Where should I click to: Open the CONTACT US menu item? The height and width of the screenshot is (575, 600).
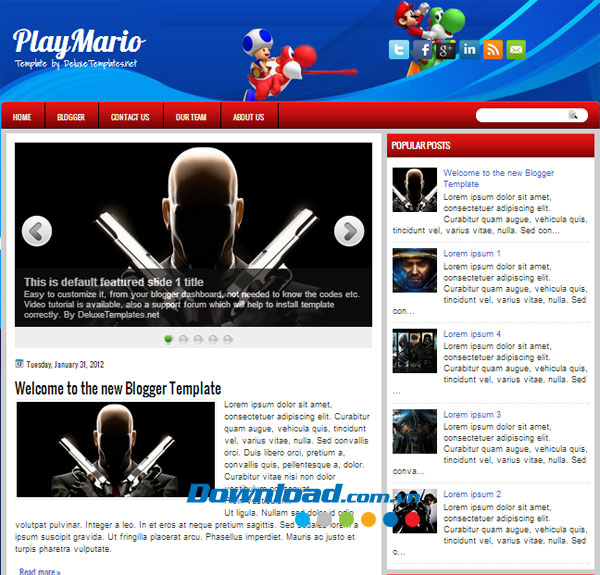pyautogui.click(x=130, y=117)
